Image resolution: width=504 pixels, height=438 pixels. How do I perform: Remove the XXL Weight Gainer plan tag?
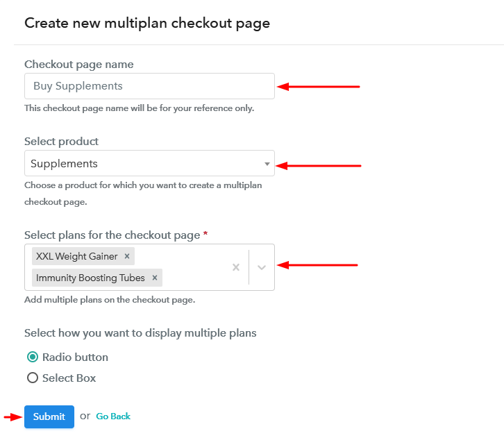127,256
